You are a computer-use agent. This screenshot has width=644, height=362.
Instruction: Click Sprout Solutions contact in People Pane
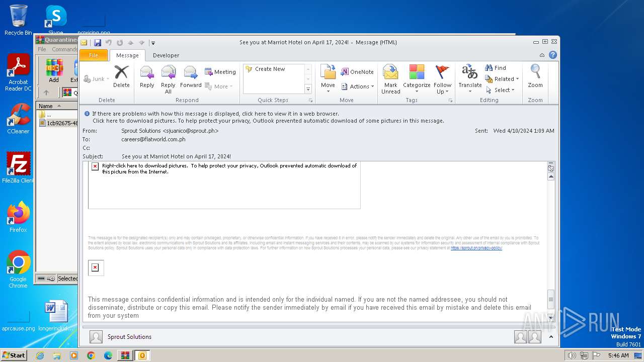129,337
